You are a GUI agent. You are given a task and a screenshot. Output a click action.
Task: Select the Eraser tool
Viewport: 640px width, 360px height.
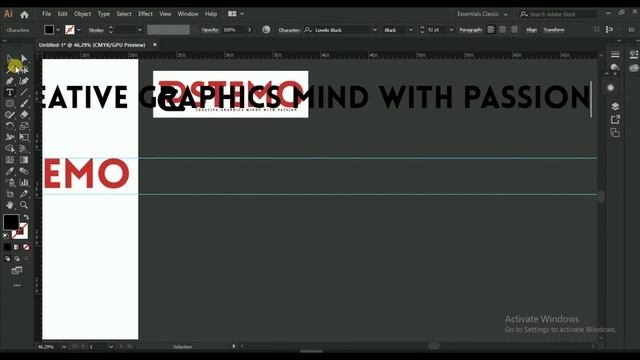[24, 115]
